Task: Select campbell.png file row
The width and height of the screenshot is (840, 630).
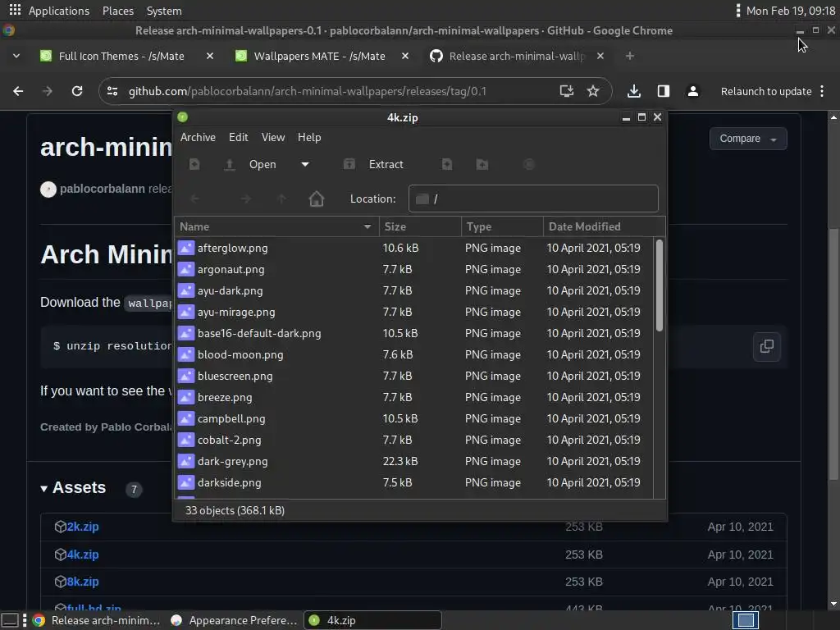Action: pyautogui.click(x=414, y=418)
